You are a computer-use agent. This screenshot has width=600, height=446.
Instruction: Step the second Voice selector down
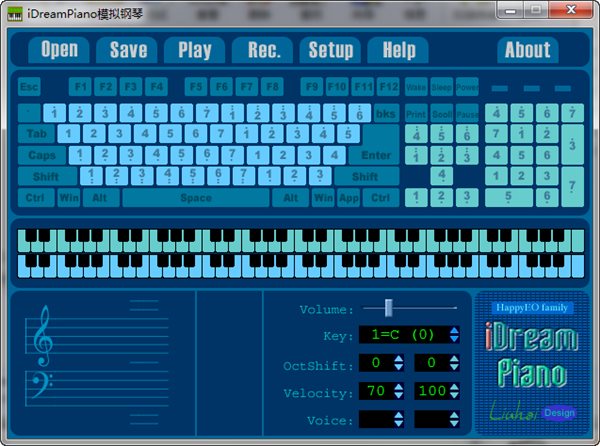point(454,423)
